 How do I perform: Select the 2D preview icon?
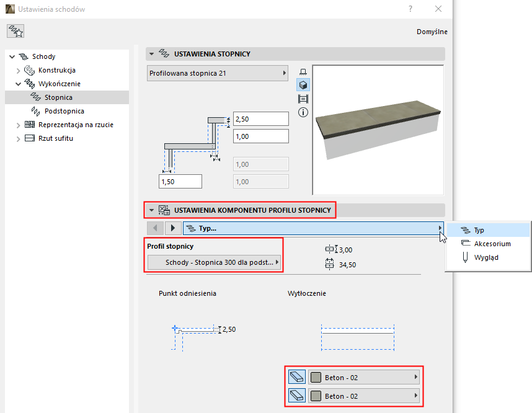tap(303, 71)
